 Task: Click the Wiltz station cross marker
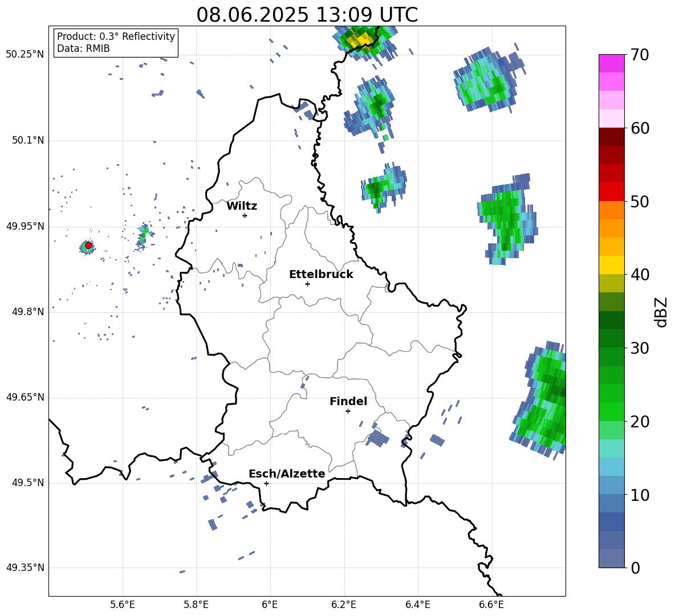point(245,215)
